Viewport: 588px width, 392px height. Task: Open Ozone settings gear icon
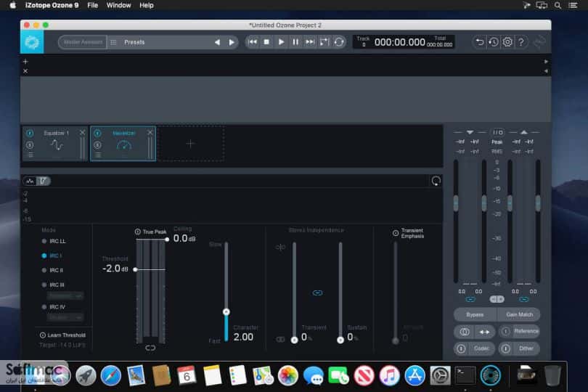507,42
